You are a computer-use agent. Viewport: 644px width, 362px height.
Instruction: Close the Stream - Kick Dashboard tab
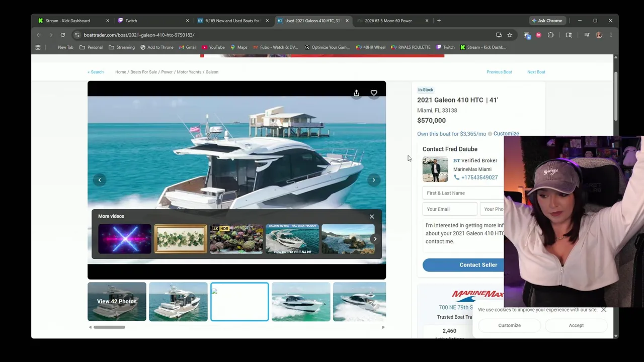pos(107,21)
